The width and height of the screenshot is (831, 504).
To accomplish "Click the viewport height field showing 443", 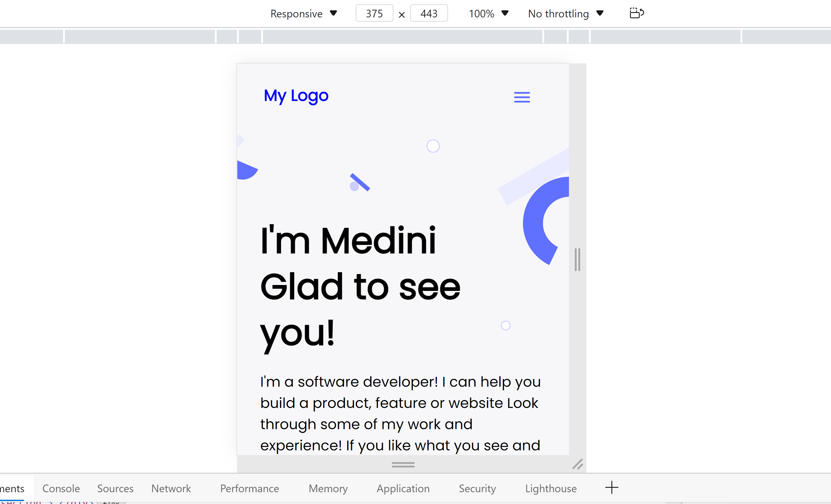I will point(429,14).
